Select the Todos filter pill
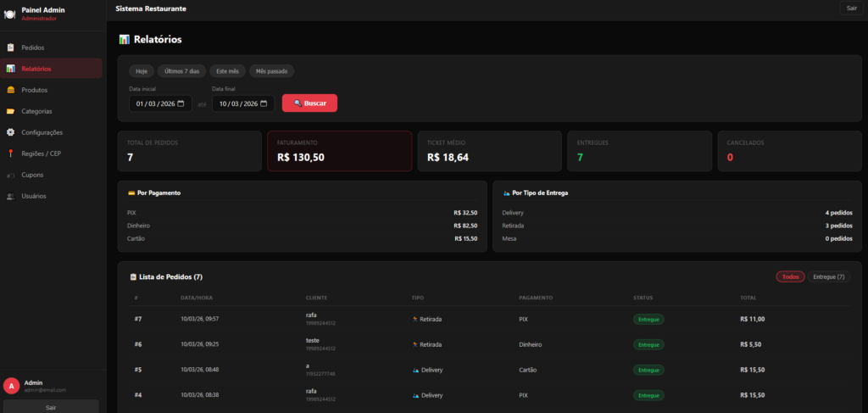Screen dimensions: 868x413 pyautogui.click(x=790, y=276)
